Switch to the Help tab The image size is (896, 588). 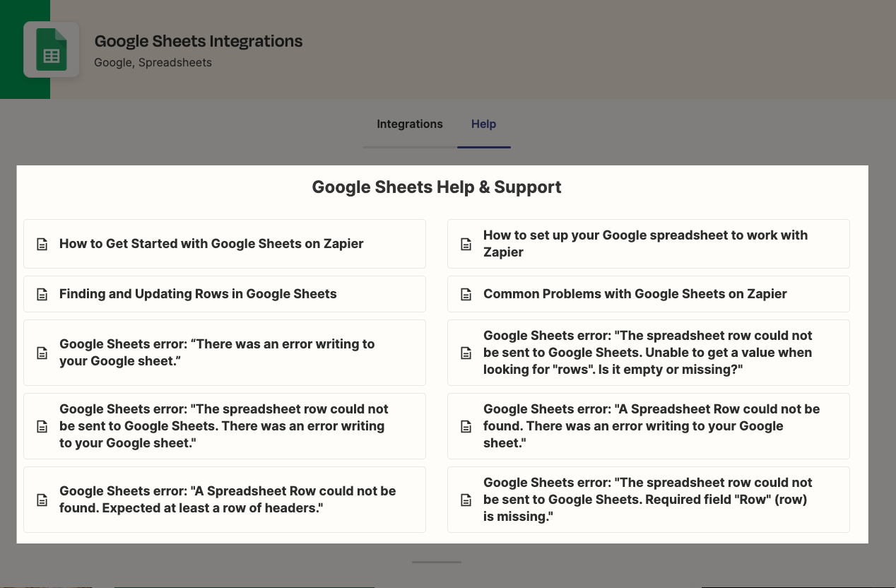pos(484,124)
